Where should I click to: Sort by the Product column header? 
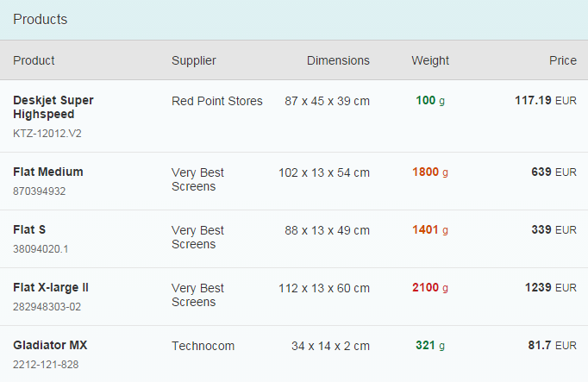pos(34,60)
